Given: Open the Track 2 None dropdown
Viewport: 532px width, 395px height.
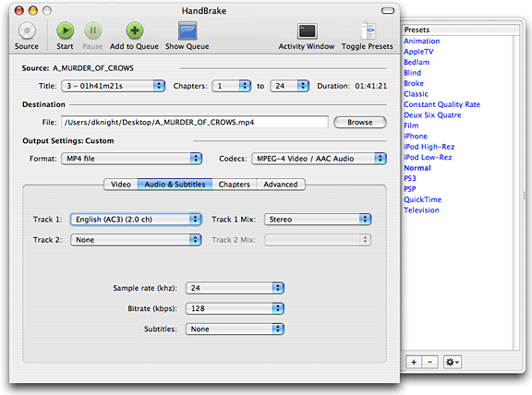Looking at the screenshot, I should click(136, 240).
